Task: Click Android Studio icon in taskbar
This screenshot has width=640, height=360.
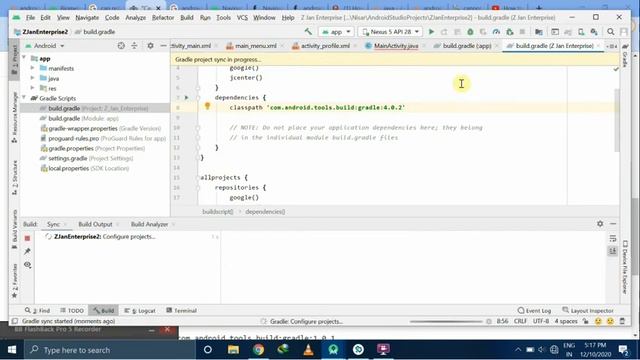Action: tap(333, 350)
